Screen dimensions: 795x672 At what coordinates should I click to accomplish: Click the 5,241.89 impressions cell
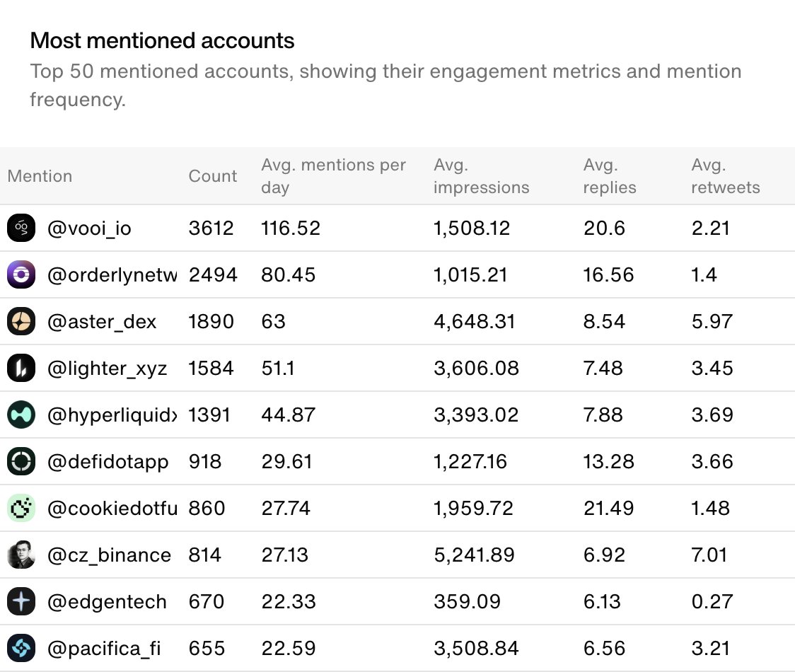point(474,555)
